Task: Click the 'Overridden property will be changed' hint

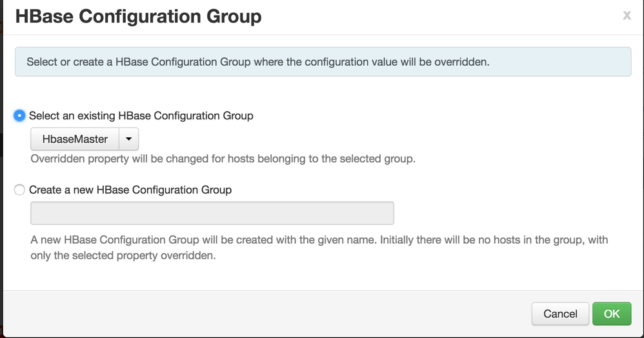Action: click(x=223, y=159)
